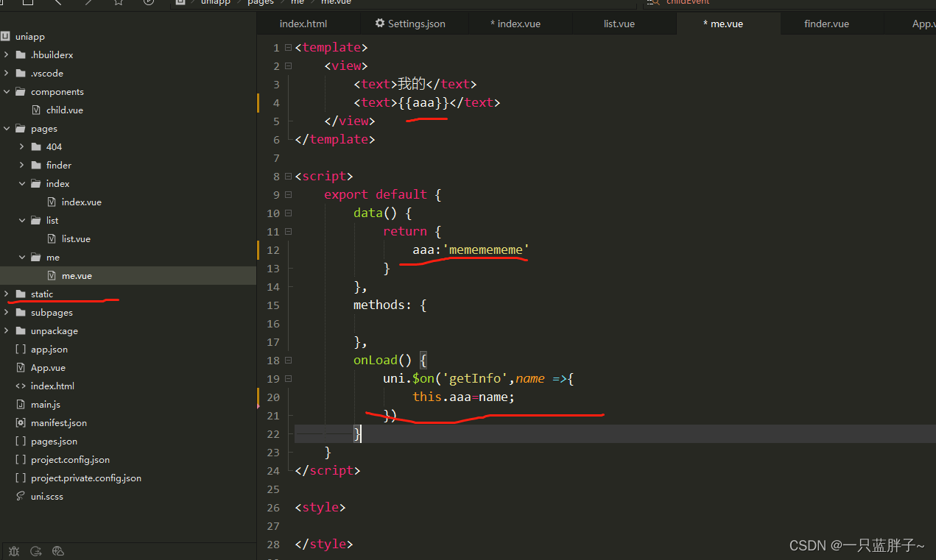The image size is (936, 560).
Task: Click the cloud globe icon in bottom bar
Action: 59,550
